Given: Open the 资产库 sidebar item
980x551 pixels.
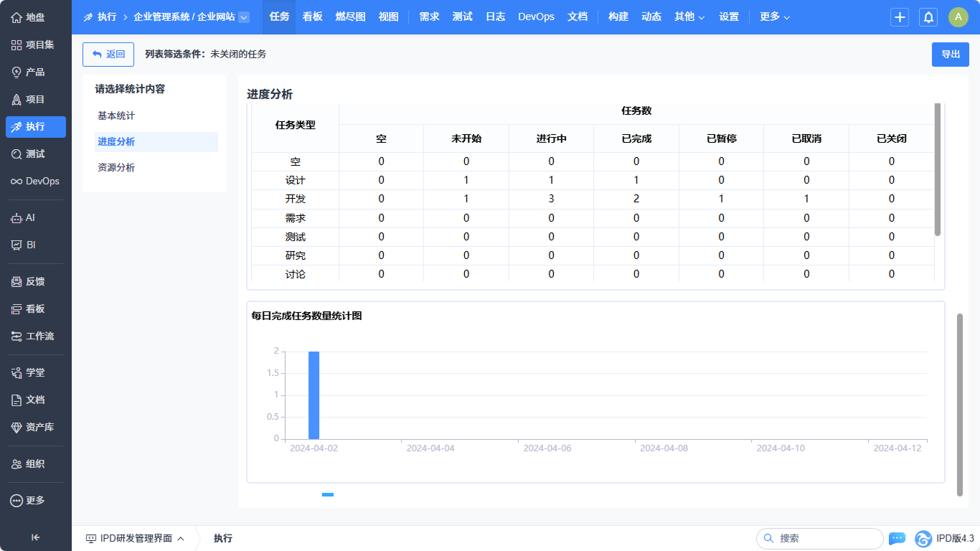Looking at the screenshot, I should point(36,427).
